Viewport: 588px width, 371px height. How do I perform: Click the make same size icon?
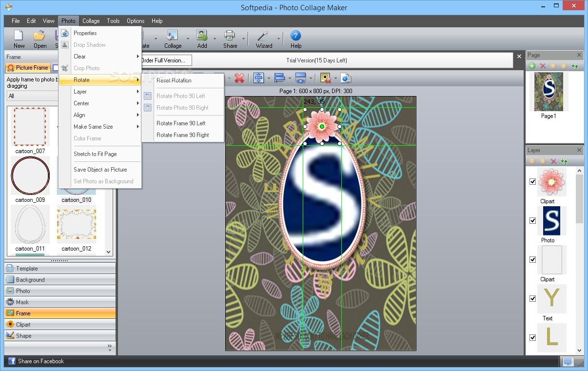301,78
